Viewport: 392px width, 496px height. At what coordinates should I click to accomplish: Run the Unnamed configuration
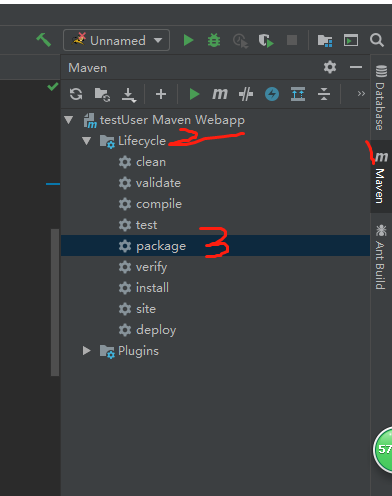tap(188, 40)
